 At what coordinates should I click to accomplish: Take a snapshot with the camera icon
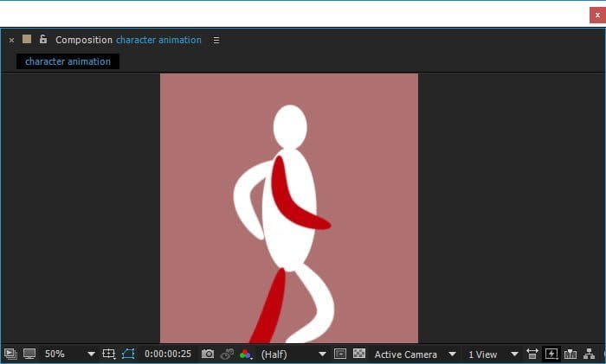pyautogui.click(x=208, y=354)
